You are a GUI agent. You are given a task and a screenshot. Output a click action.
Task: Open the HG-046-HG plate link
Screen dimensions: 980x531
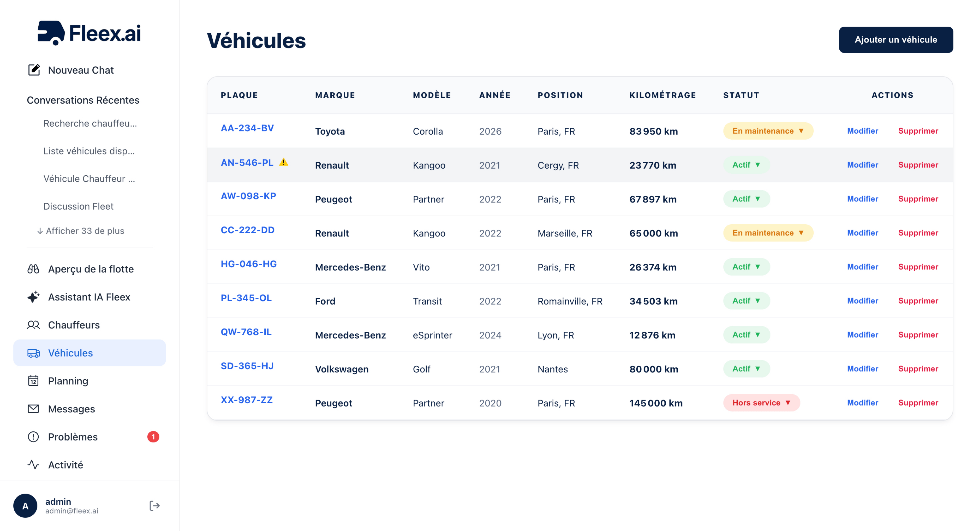tap(248, 264)
